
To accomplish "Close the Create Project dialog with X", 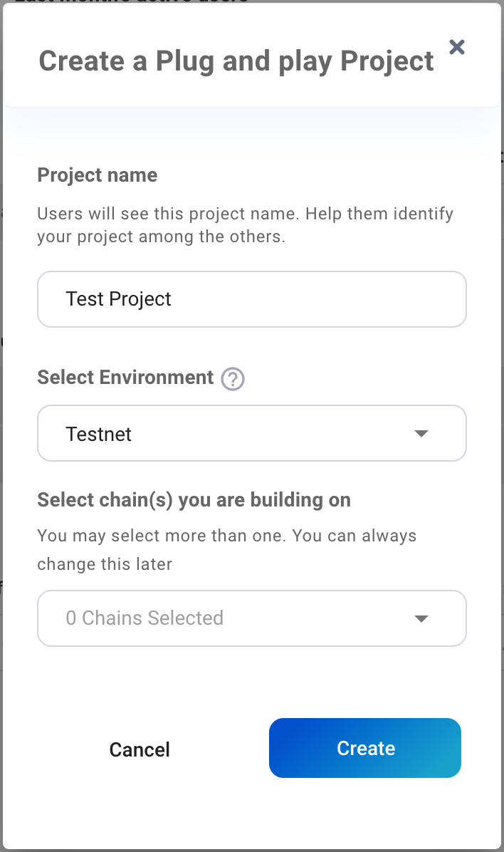I will tap(457, 48).
